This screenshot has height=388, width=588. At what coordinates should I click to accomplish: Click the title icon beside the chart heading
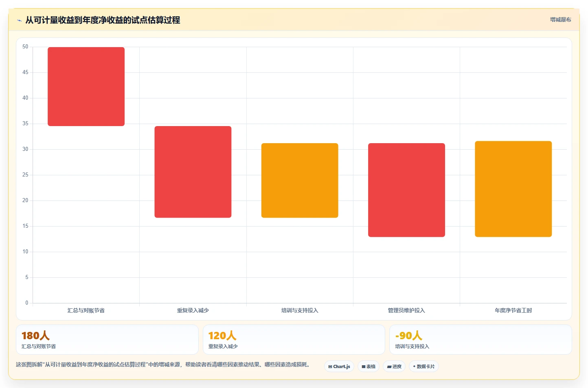pos(19,20)
